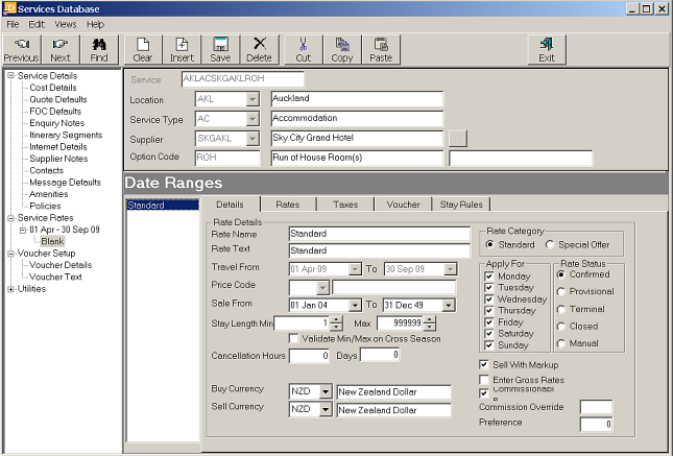Save the record using the Save icon

pos(220,49)
